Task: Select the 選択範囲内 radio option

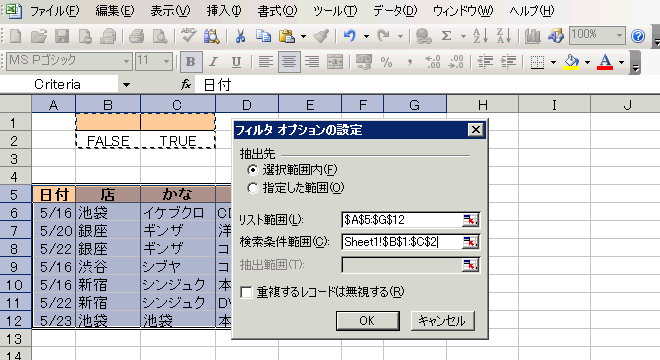Action: click(x=252, y=170)
